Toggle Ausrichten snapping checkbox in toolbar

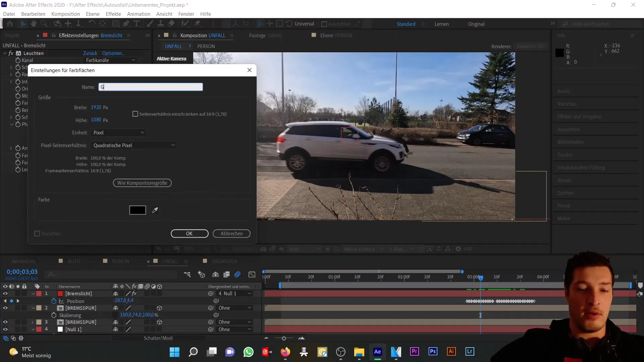324,24
